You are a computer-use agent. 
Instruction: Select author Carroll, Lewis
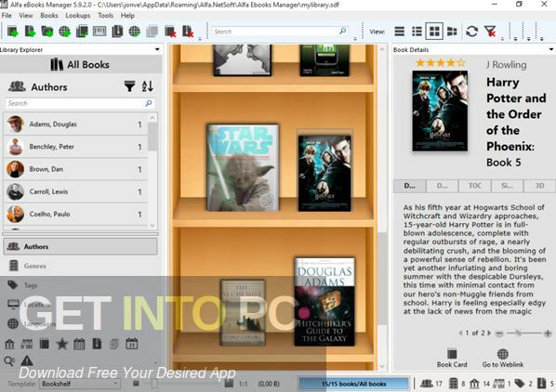[75, 191]
